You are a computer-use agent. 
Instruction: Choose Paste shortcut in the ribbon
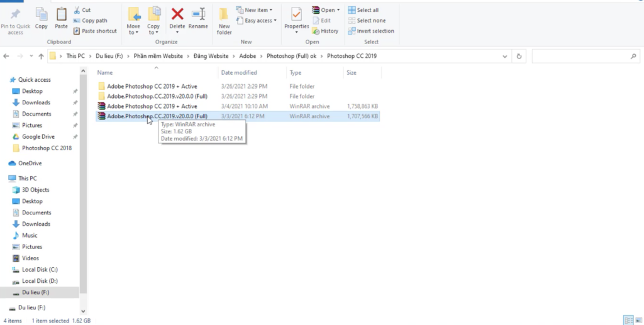click(x=95, y=31)
